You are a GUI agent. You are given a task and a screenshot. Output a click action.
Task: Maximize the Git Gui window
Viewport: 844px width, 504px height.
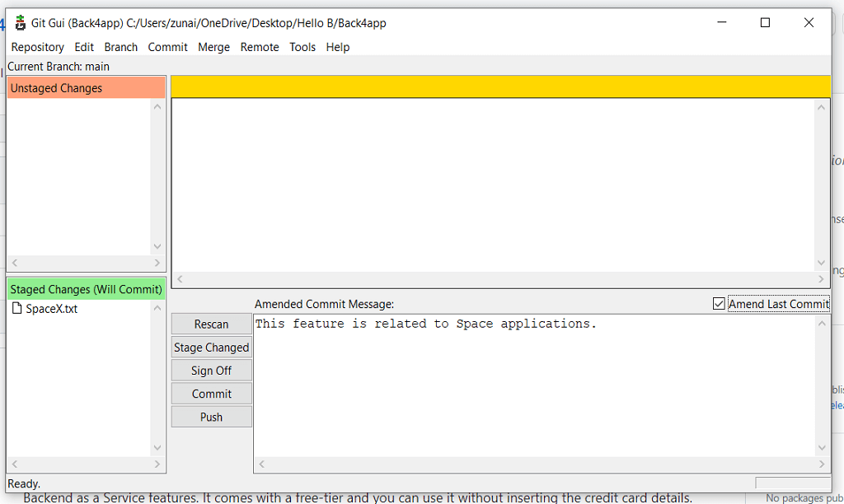pyautogui.click(x=765, y=22)
